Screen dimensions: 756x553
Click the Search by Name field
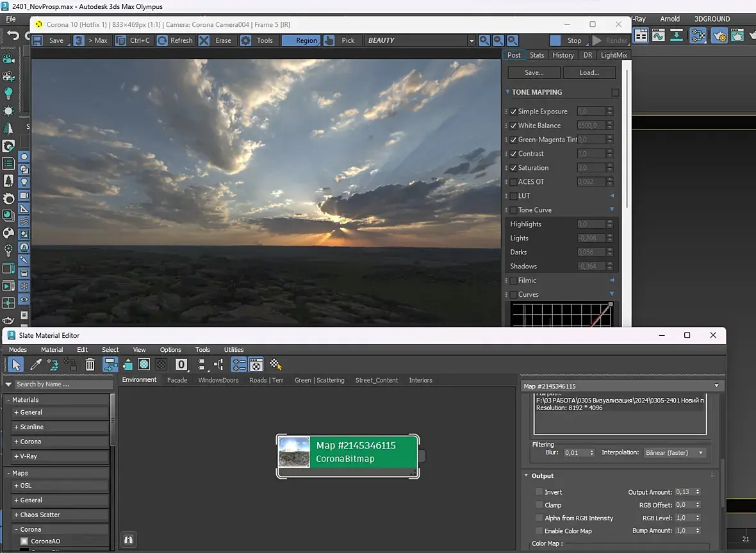pos(63,384)
